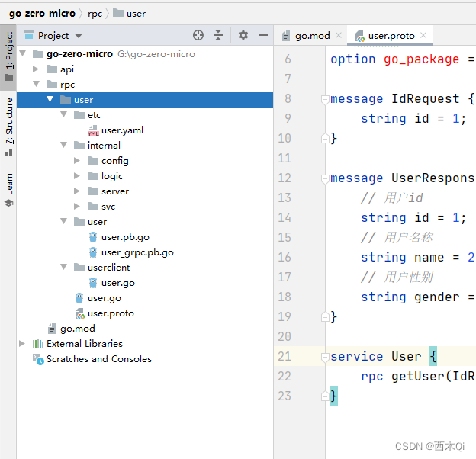The height and width of the screenshot is (459, 476).
Task: Click line number 14 in the gutter
Action: click(285, 217)
